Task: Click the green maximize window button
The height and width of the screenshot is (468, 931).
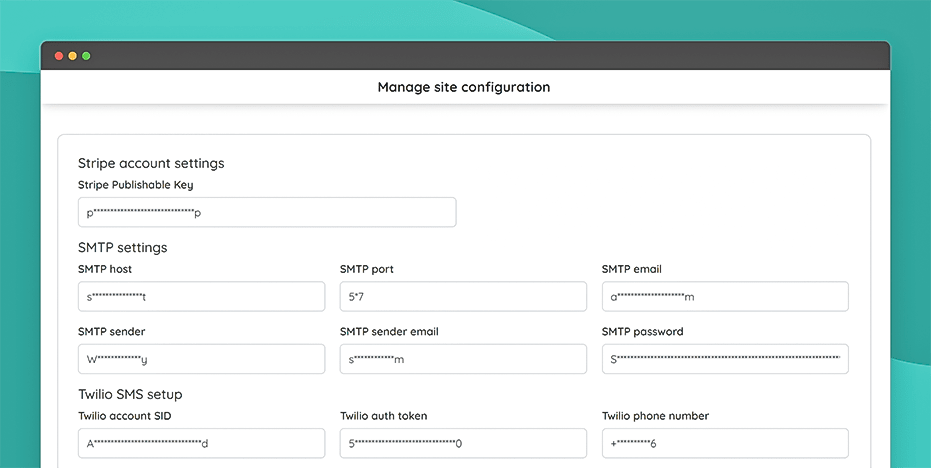Action: click(x=86, y=56)
